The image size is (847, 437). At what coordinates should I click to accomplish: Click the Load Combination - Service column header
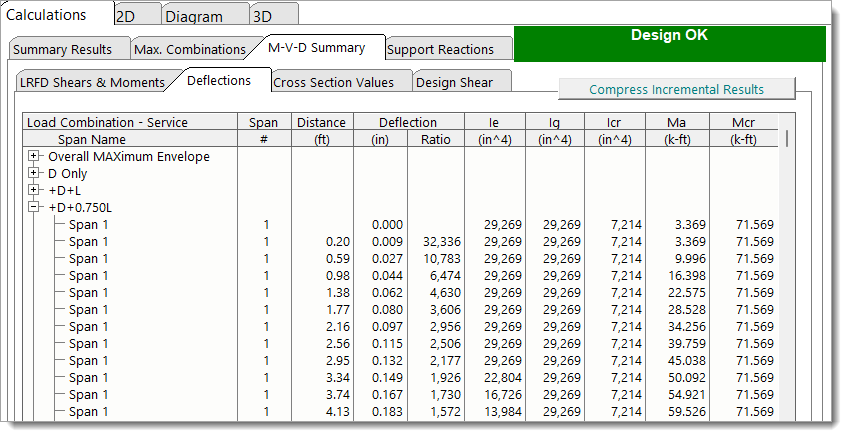tap(130, 123)
